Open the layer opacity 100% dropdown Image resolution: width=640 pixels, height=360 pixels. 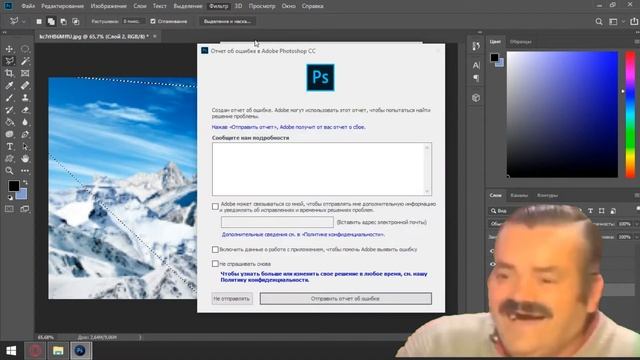(x=636, y=224)
